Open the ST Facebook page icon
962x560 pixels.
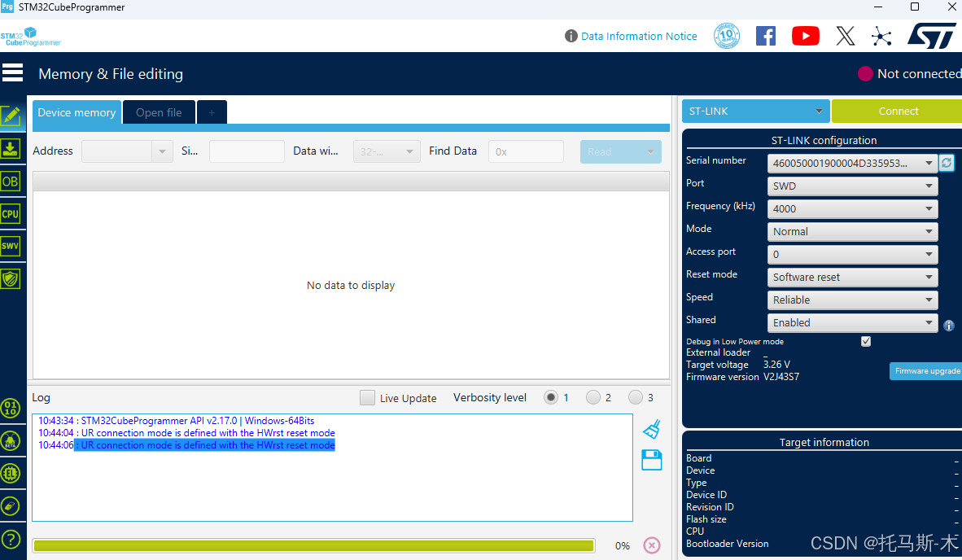(766, 36)
